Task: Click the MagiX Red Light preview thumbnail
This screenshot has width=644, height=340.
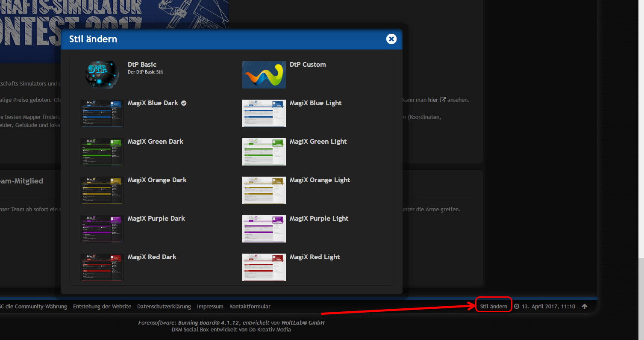Action: coord(264,267)
